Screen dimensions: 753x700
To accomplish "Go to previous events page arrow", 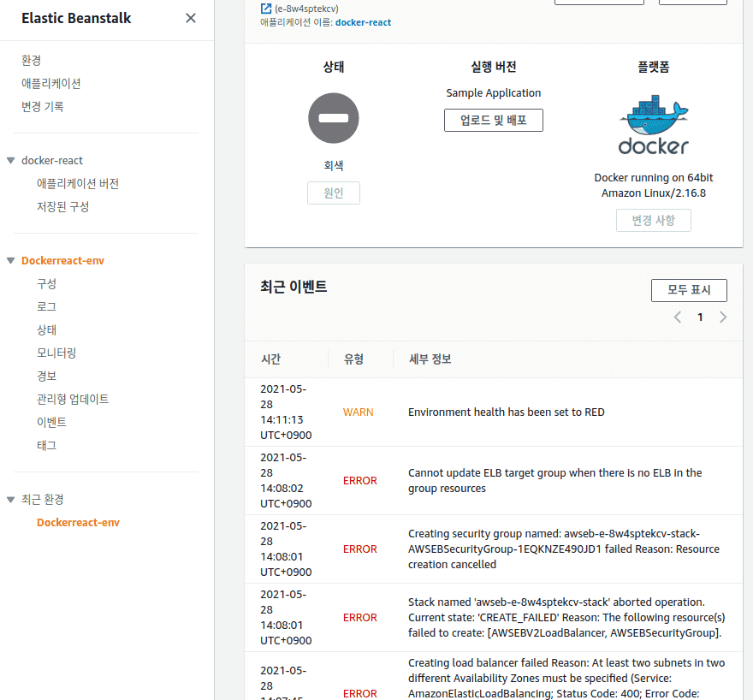I will click(x=678, y=317).
